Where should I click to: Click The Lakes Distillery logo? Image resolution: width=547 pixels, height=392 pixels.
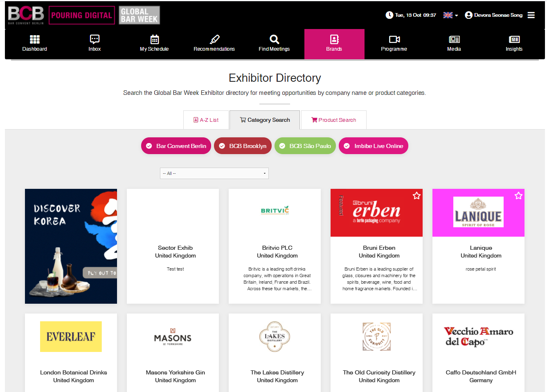[275, 337]
